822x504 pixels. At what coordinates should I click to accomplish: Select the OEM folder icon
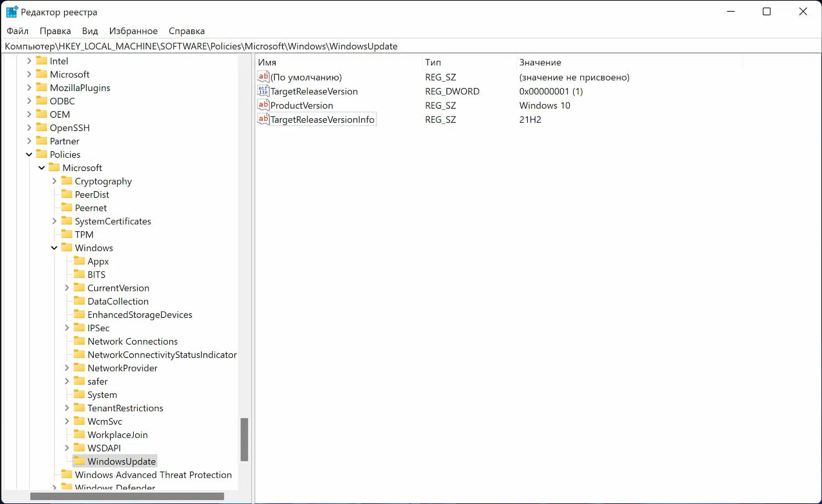tap(42, 114)
